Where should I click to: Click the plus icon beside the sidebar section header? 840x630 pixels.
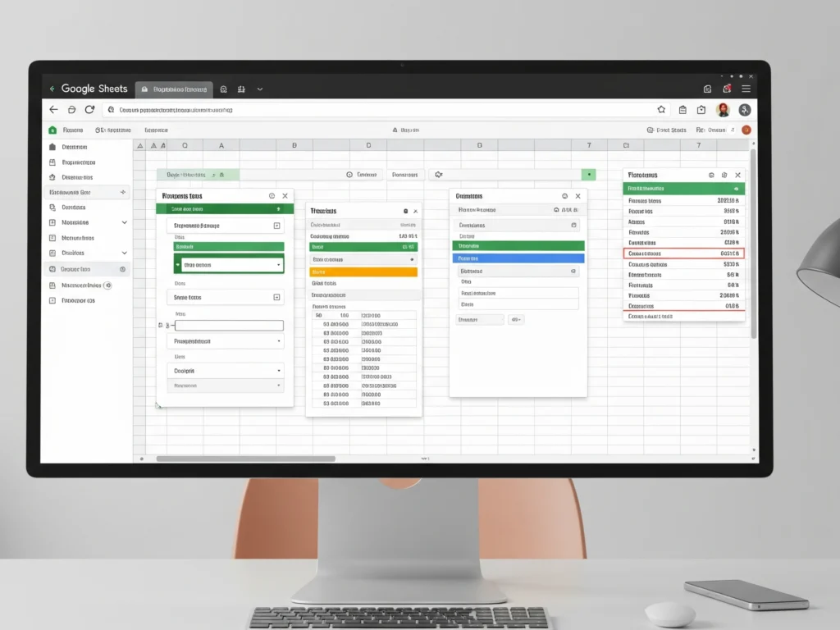[x=123, y=192]
